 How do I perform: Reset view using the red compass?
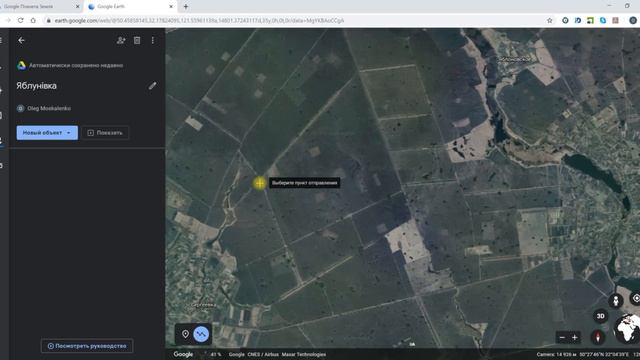[598, 337]
